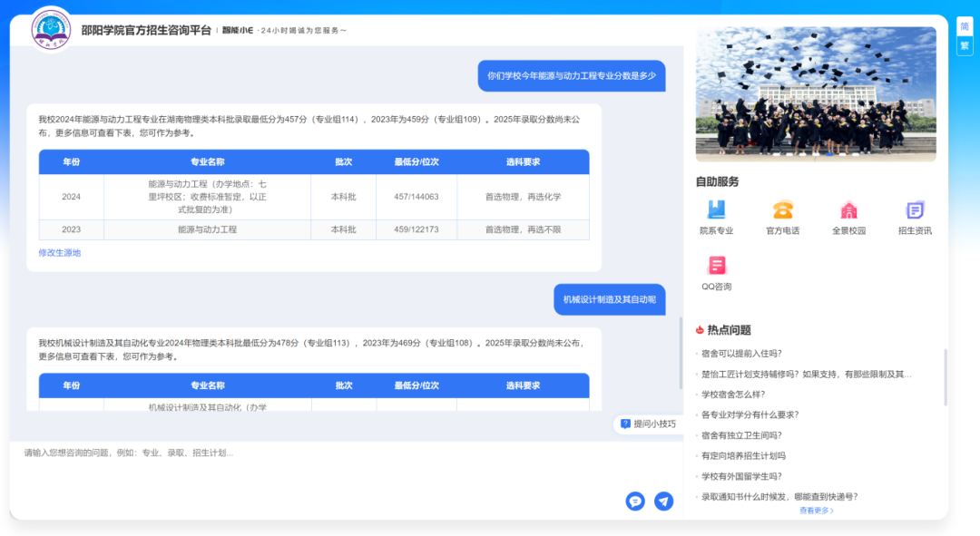Click the round chat bubble icon
980x536 pixels.
[x=635, y=501]
